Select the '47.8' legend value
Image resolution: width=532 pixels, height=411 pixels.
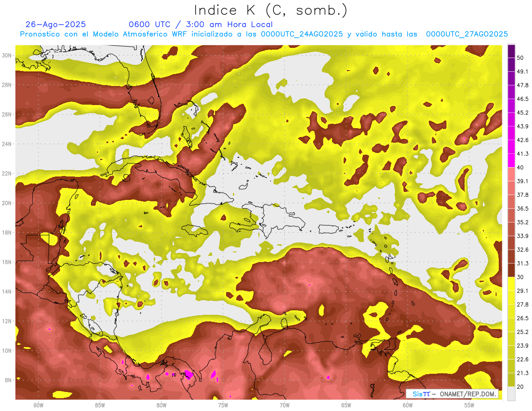click(523, 86)
